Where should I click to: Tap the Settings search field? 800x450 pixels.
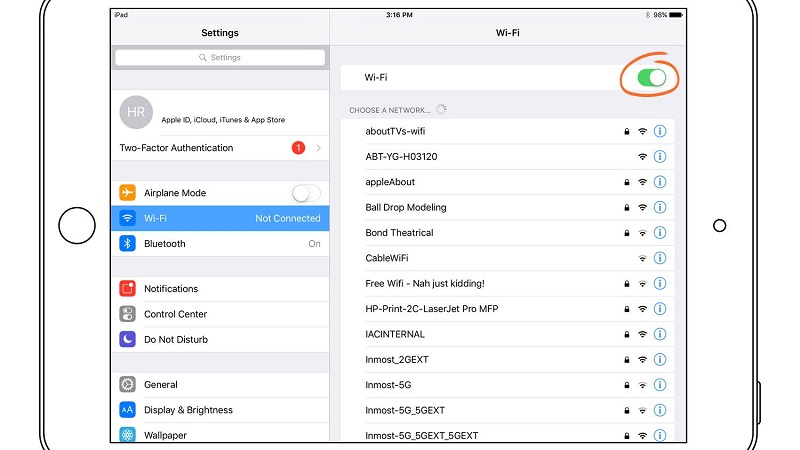click(220, 58)
